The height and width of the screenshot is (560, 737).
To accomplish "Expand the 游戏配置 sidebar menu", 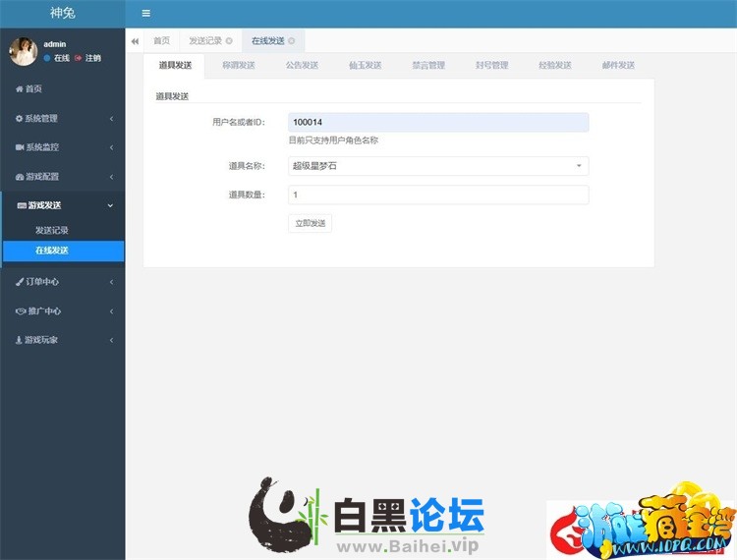I will pos(63,177).
